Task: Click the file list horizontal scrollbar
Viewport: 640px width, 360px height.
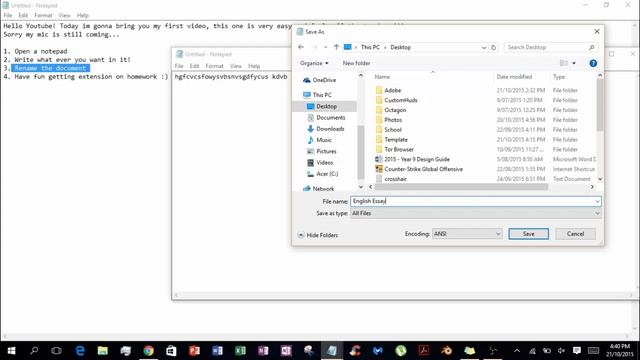Action: click(461, 187)
